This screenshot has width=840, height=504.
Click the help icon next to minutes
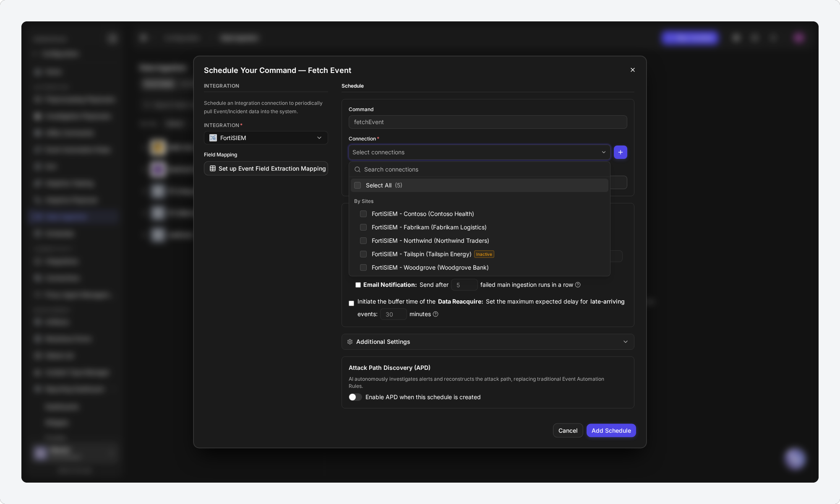[x=436, y=314]
